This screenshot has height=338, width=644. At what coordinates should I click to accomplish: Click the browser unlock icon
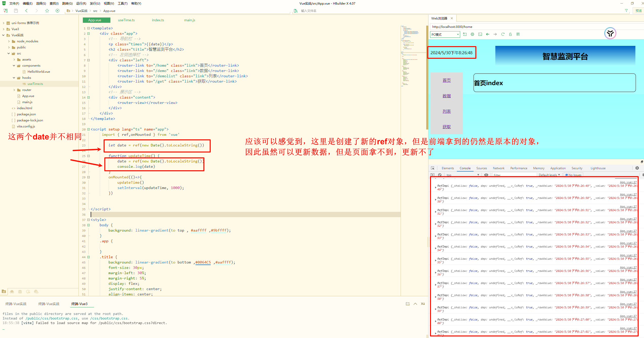click(510, 34)
